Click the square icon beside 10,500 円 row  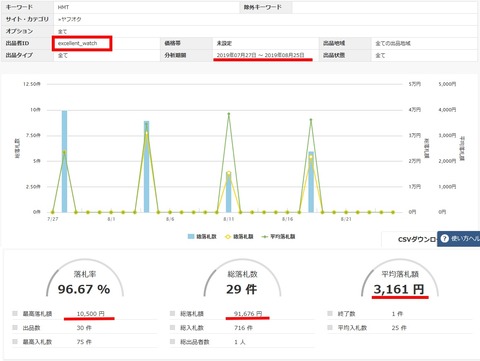coord(15,313)
